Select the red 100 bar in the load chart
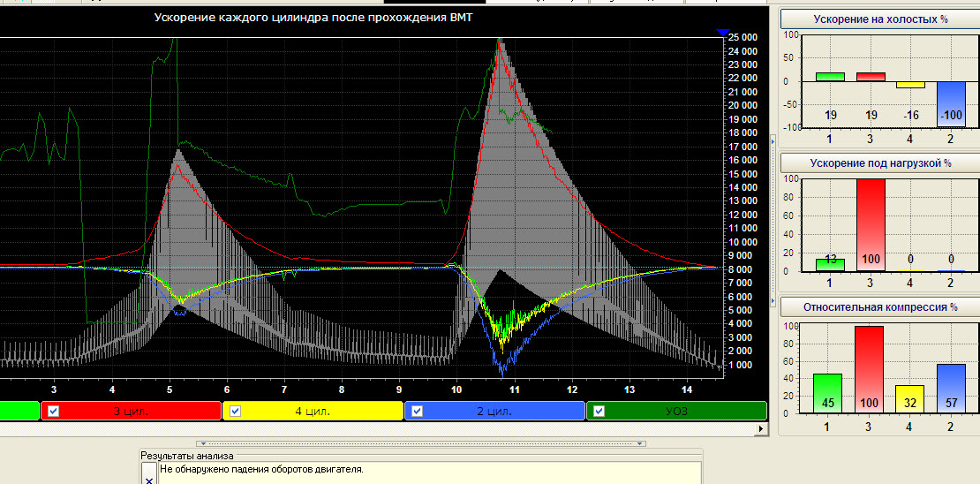980x484 pixels. 870,225
